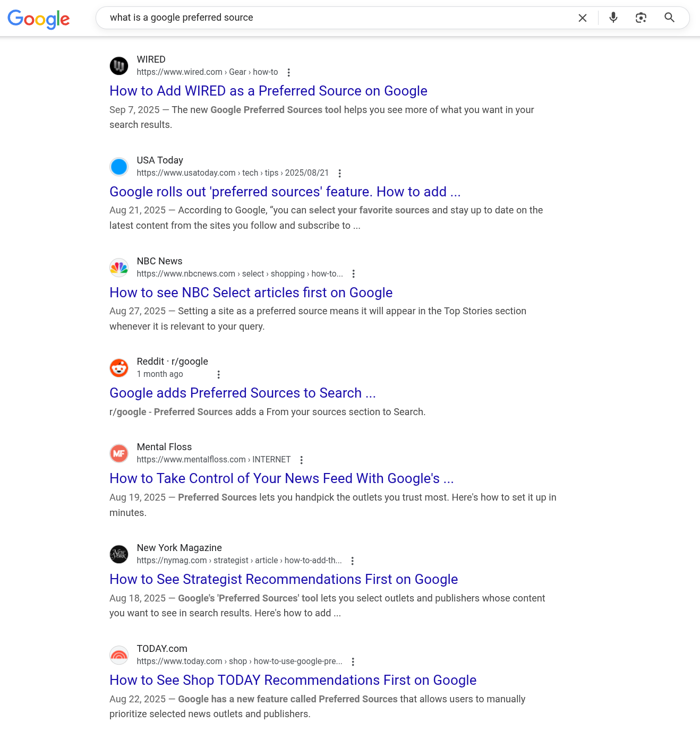Click the Google logo
This screenshot has width=700, height=731.
point(38,19)
